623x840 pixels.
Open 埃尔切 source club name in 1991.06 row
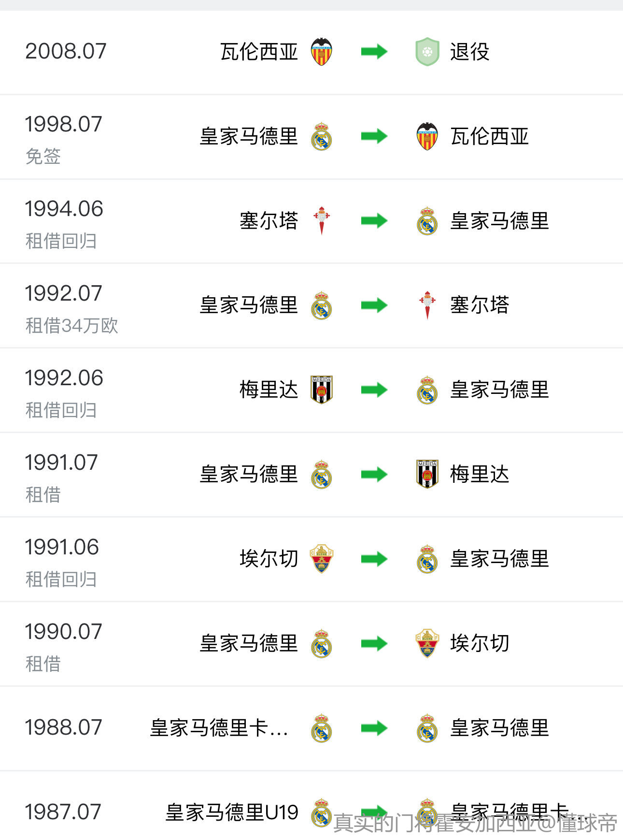point(269,559)
